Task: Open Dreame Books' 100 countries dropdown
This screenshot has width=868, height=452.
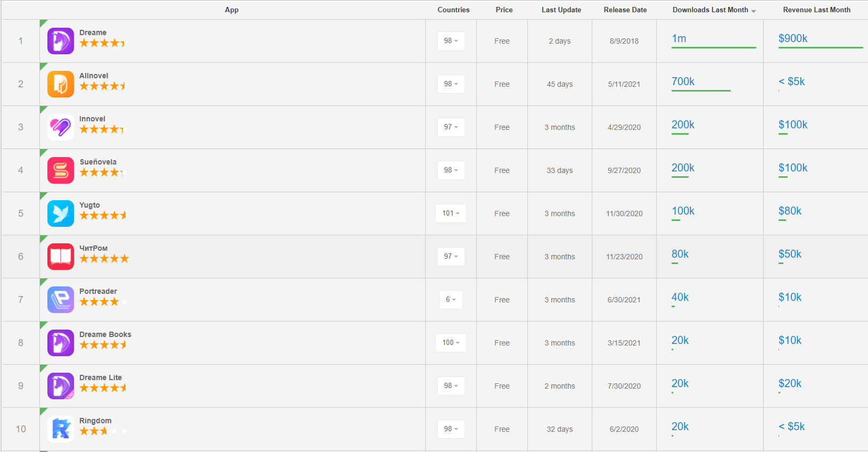Action: point(451,343)
